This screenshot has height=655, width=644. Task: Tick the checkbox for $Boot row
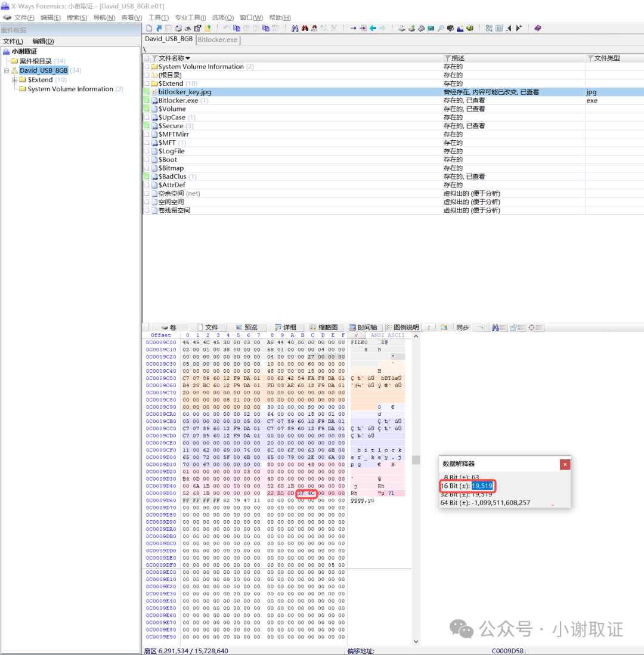point(147,159)
